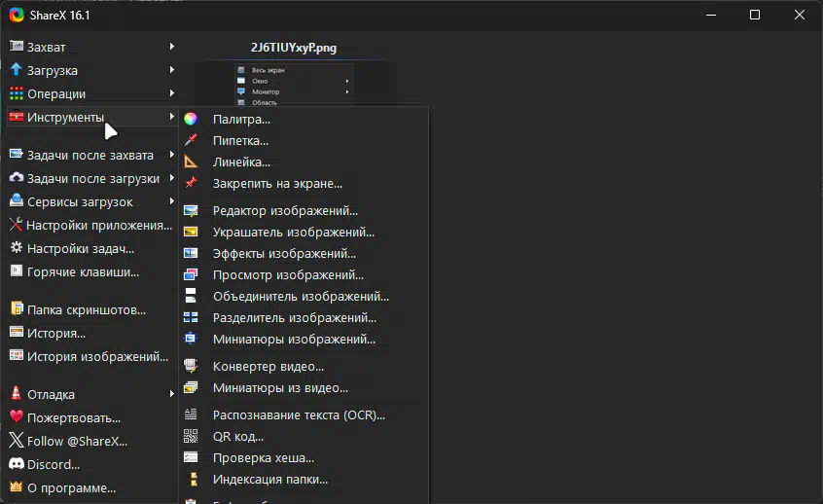Screen dimensions: 823x504
Task: Expand the Загрузка submenu arrow
Action: pos(172,69)
